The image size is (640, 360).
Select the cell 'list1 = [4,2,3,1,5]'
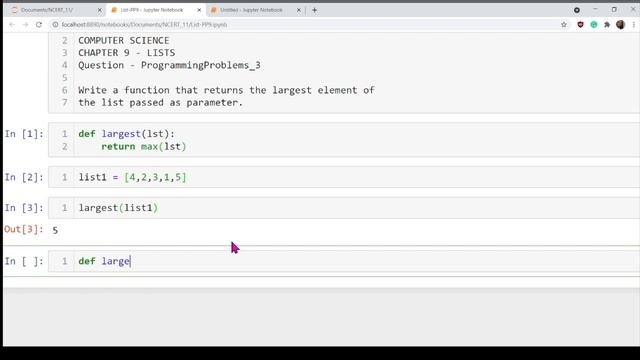tap(344, 177)
